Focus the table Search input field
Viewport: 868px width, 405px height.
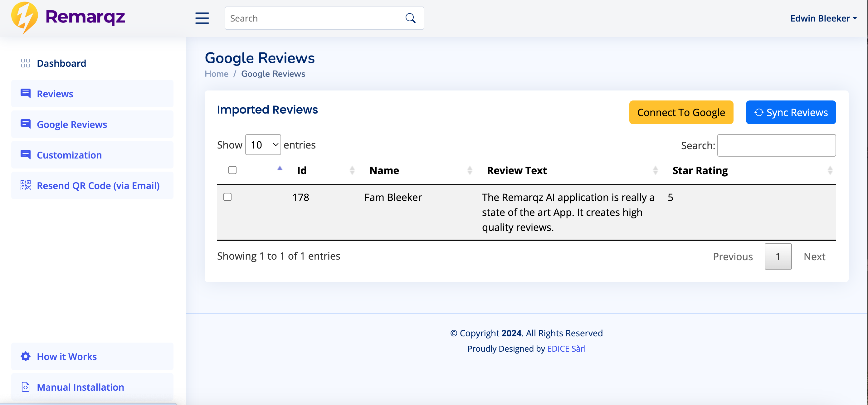776,146
